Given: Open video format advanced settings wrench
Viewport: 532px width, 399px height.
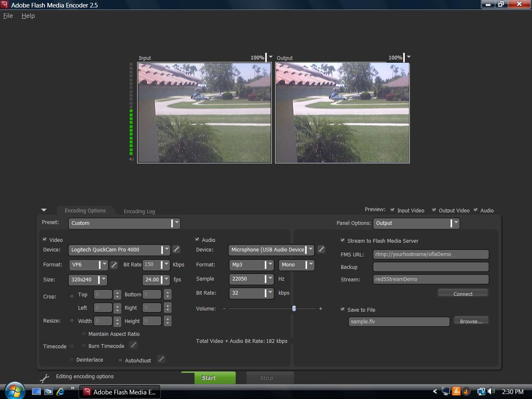Looking at the screenshot, I should 114,265.
